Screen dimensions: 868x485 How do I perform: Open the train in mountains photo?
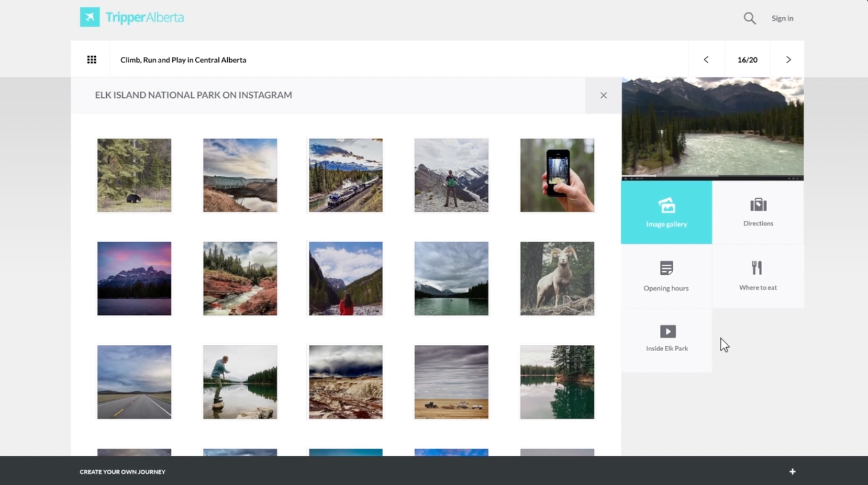pyautogui.click(x=346, y=175)
